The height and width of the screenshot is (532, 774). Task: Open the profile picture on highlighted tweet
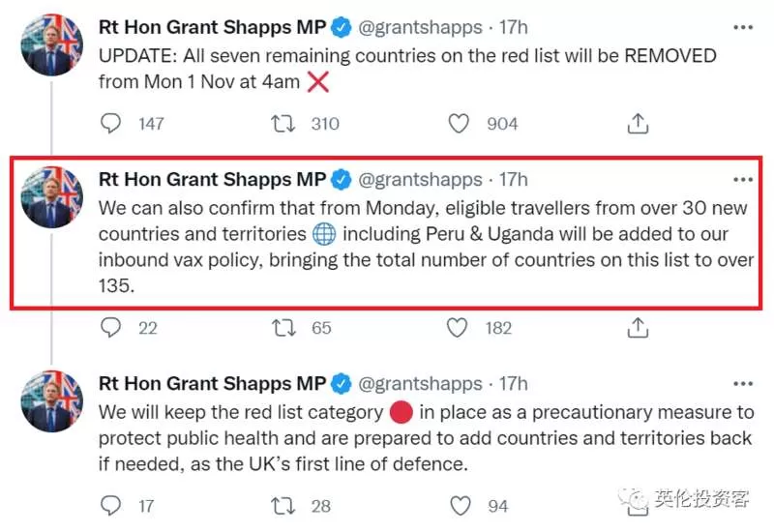(x=52, y=197)
